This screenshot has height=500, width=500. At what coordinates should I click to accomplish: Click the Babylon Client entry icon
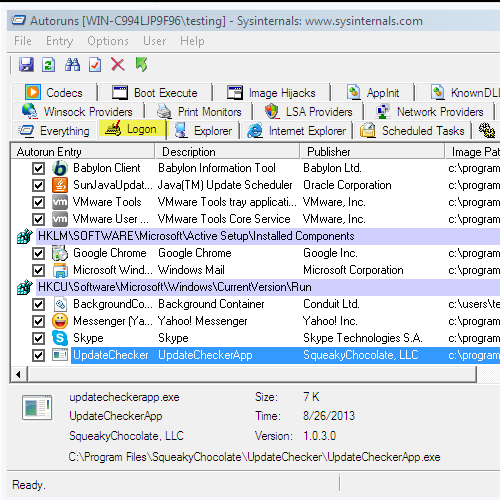pyautogui.click(x=60, y=168)
